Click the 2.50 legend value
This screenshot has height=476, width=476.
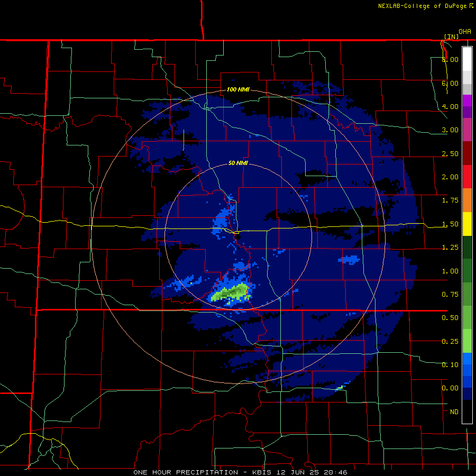(x=450, y=153)
